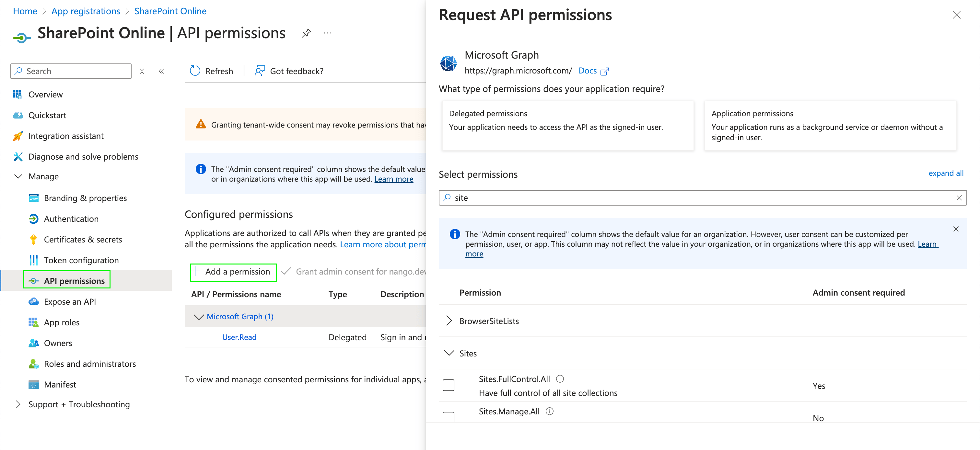
Task: Check the Sites.Manage.All checkbox
Action: 449,416
